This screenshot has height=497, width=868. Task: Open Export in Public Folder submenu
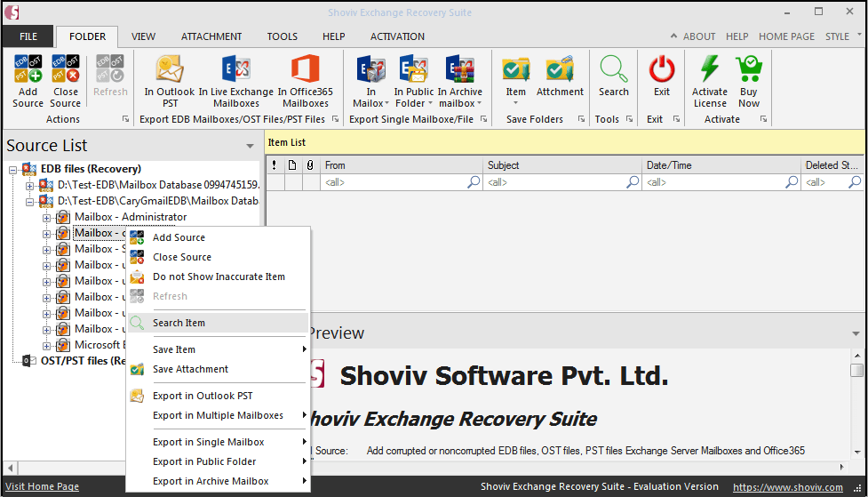tap(218, 461)
